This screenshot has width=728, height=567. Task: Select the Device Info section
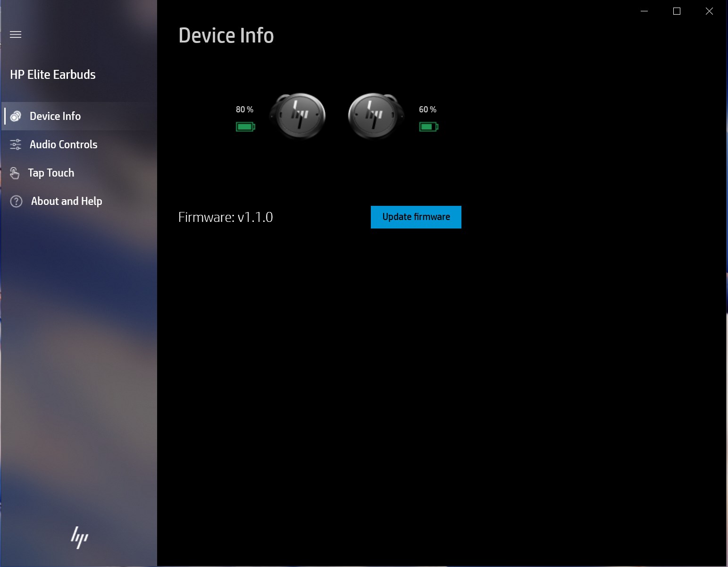click(x=55, y=116)
